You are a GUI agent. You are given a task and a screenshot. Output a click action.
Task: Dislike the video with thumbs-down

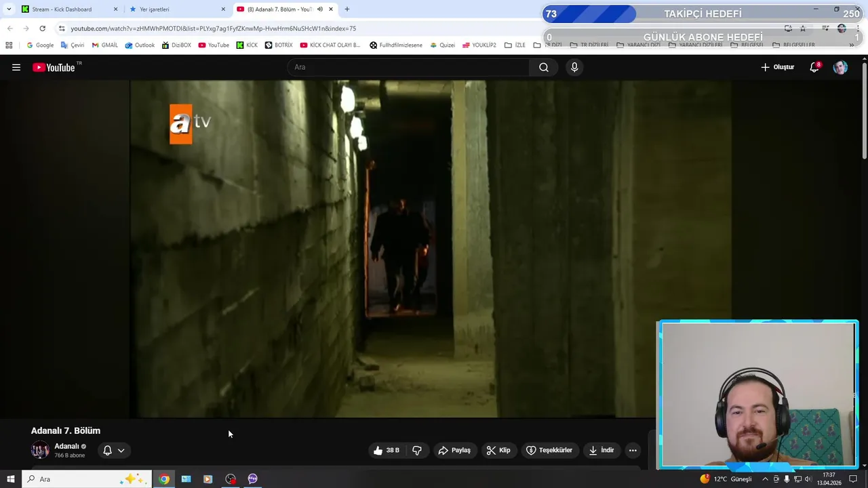click(x=417, y=450)
